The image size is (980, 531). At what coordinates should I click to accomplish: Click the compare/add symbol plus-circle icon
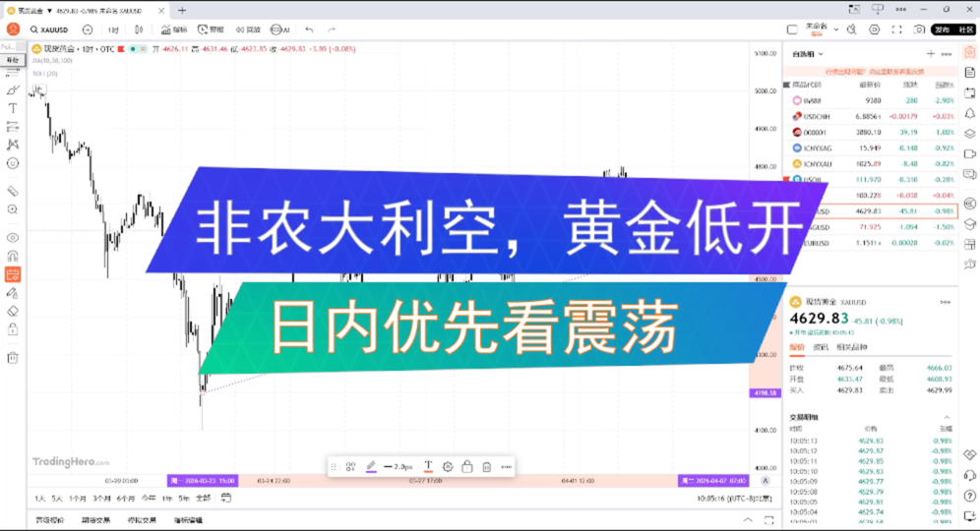88,29
